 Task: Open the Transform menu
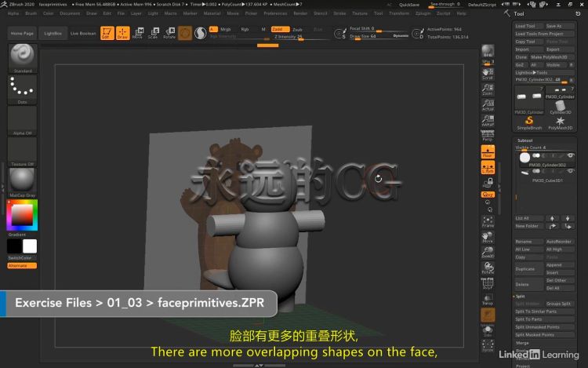399,13
